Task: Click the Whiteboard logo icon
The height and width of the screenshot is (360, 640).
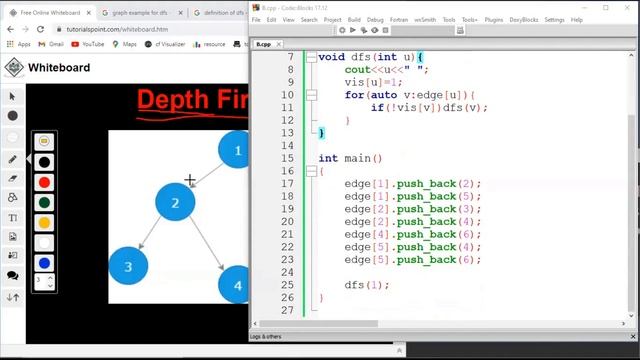Action: [14, 67]
